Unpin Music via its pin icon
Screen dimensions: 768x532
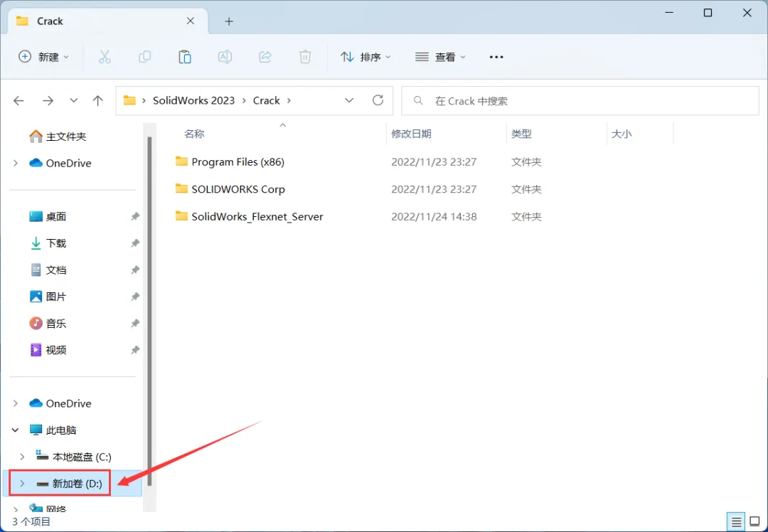click(135, 324)
